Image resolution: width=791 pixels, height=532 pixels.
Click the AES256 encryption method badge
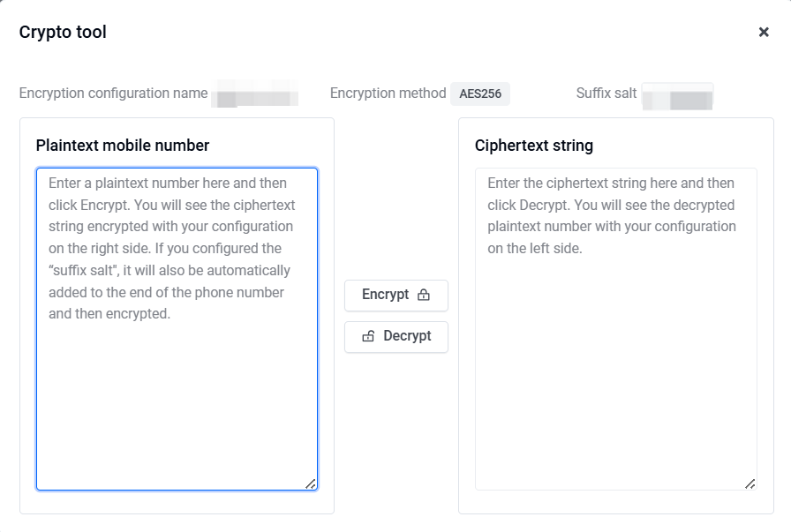pos(480,94)
